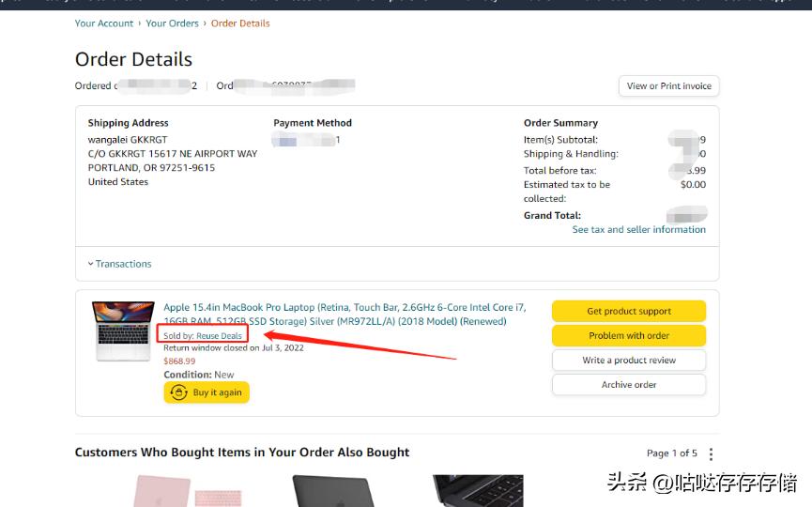Click the Reuse Deals seller link
The height and width of the screenshot is (507, 812).
(x=219, y=335)
